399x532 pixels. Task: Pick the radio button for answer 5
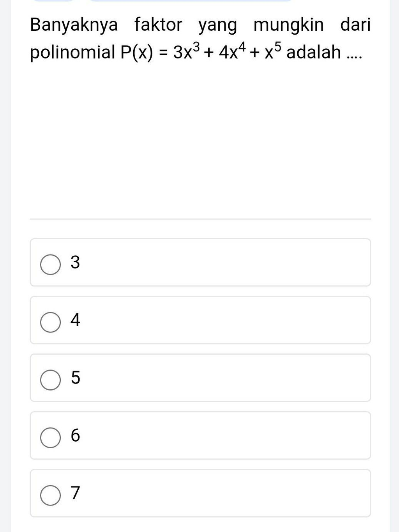[50, 380]
